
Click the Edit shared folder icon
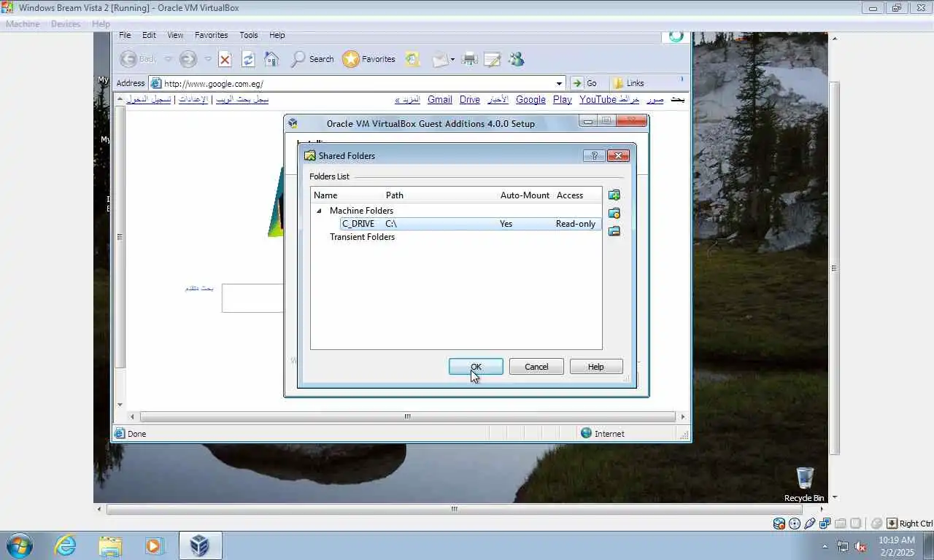(614, 214)
